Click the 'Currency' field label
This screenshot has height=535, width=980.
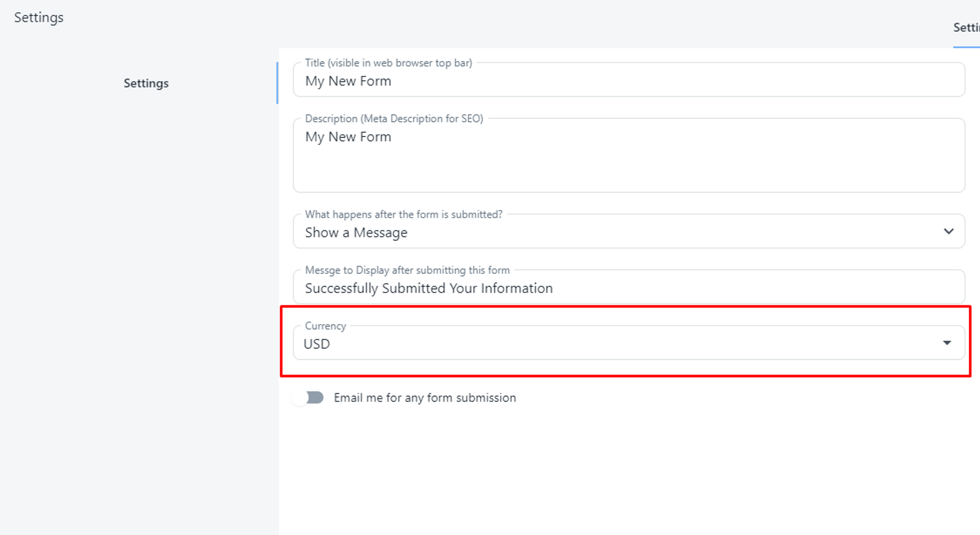pos(325,326)
